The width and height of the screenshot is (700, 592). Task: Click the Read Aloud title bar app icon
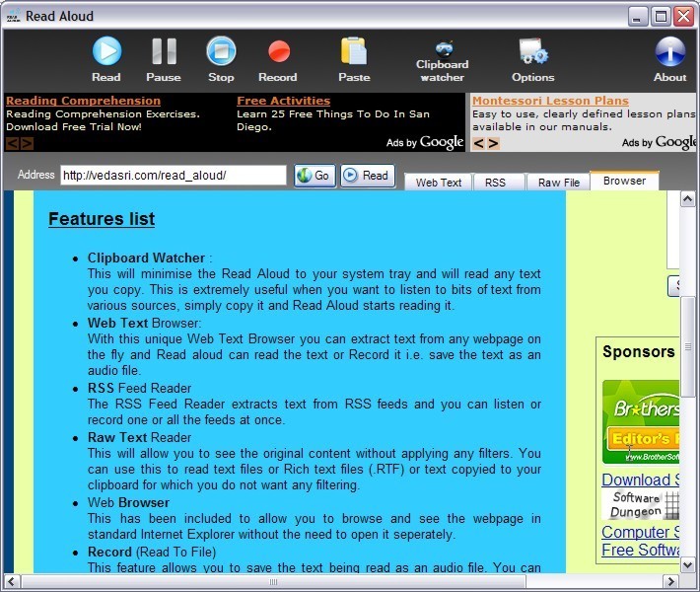click(14, 16)
